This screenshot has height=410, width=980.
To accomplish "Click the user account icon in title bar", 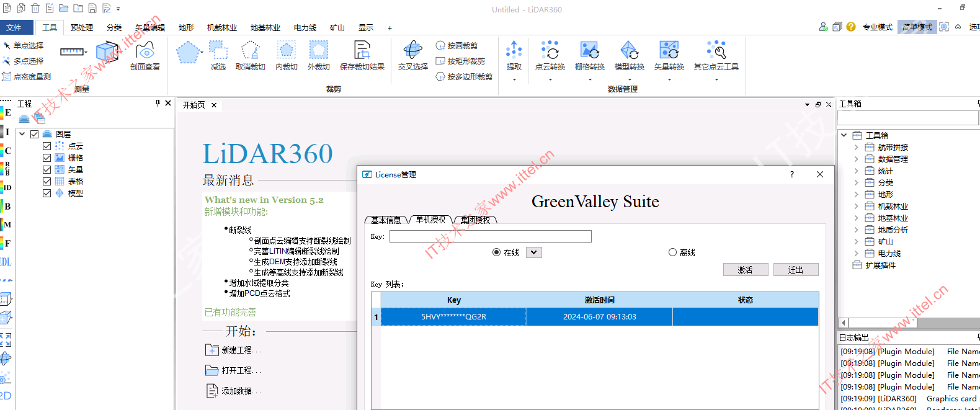I will [x=824, y=27].
